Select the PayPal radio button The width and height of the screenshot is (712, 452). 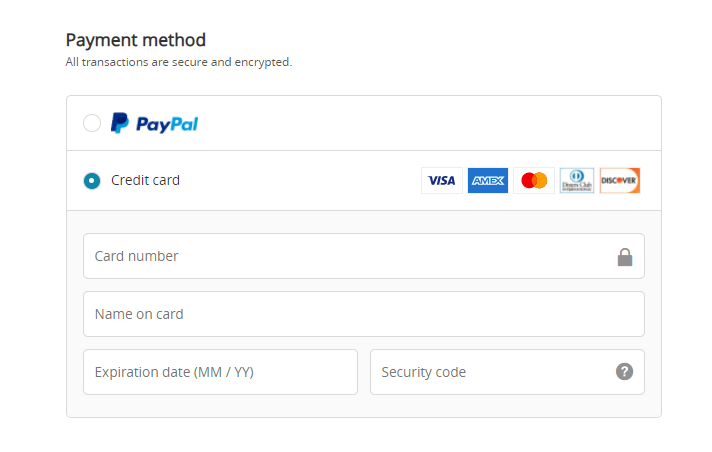pos(92,123)
